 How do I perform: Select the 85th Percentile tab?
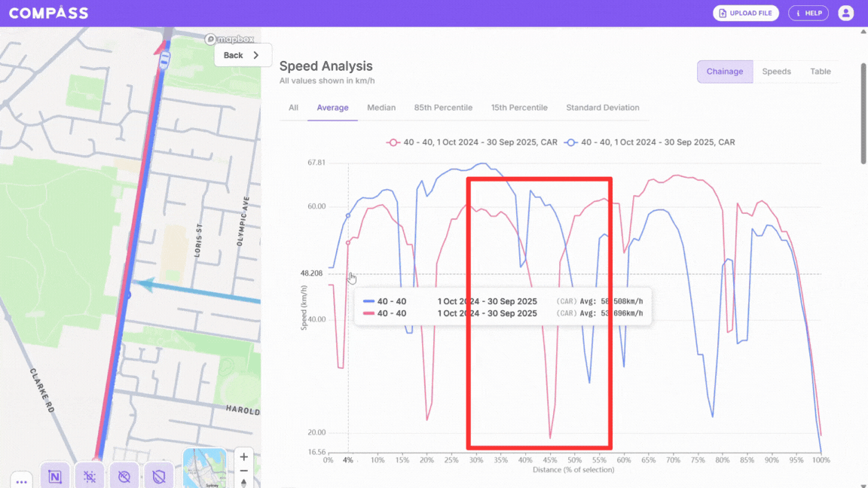tap(443, 108)
